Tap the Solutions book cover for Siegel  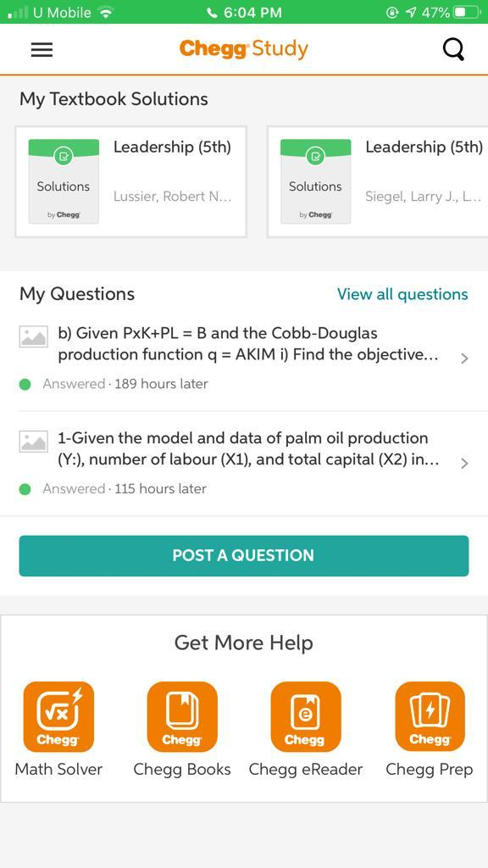(315, 181)
